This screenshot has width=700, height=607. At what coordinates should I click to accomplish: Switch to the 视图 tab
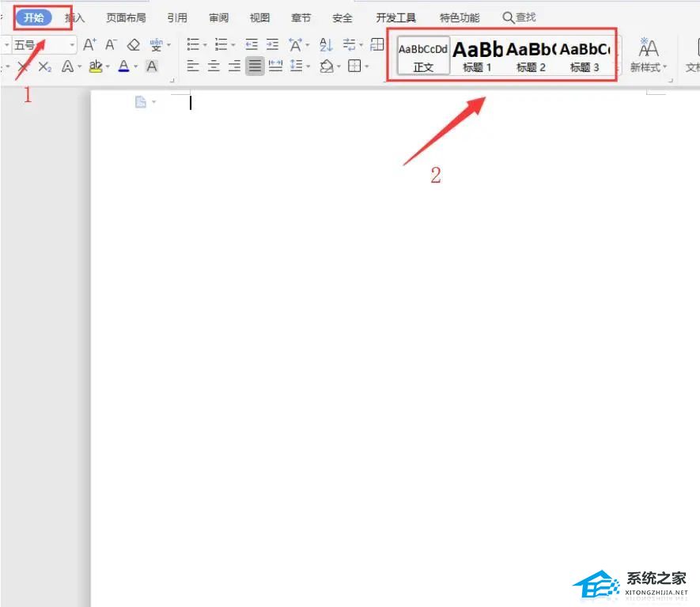pos(259,18)
